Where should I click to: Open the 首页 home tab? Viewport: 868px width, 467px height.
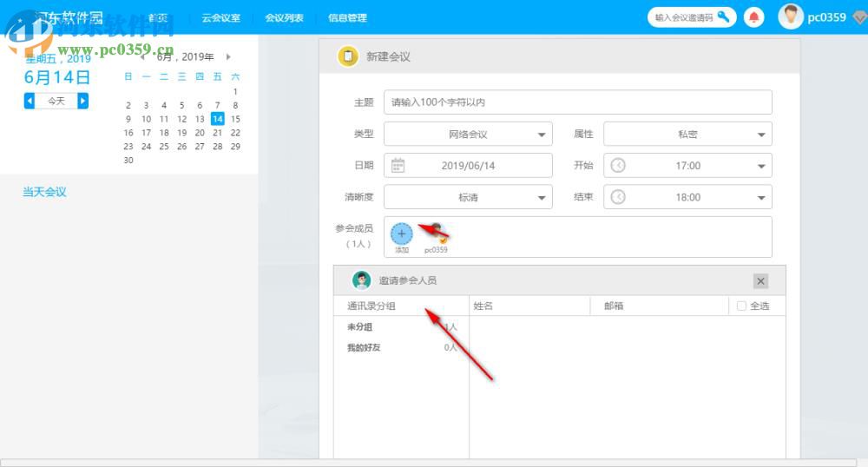158,17
